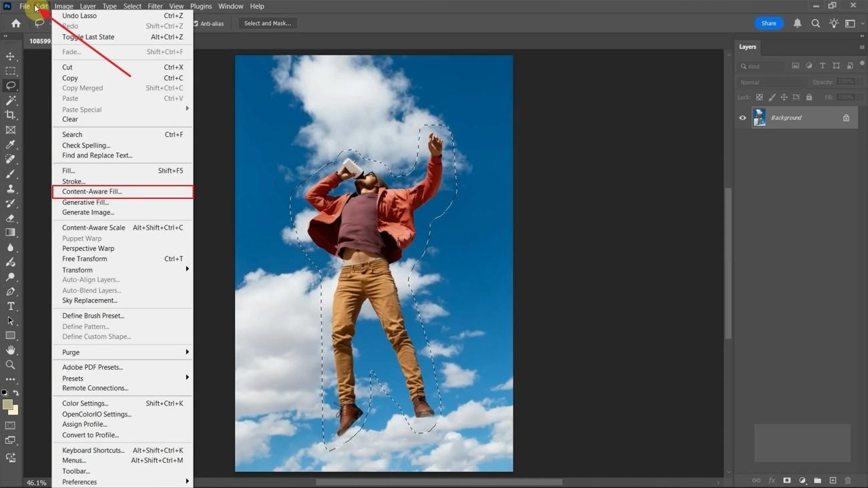Image resolution: width=868 pixels, height=488 pixels.
Task: Open notifications bell icon
Action: (797, 23)
